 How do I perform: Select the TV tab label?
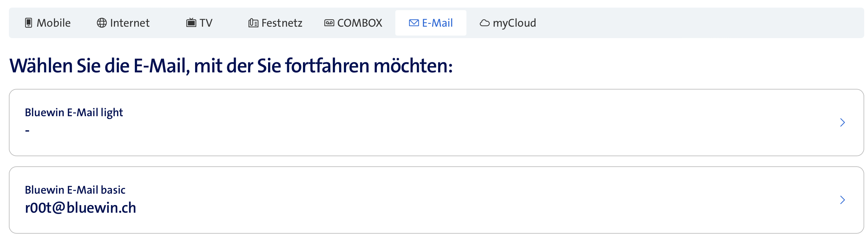click(206, 23)
